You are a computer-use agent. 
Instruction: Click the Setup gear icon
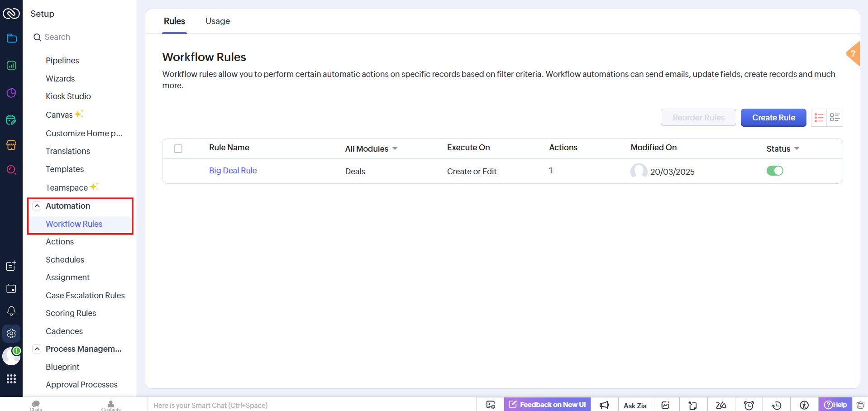click(11, 334)
